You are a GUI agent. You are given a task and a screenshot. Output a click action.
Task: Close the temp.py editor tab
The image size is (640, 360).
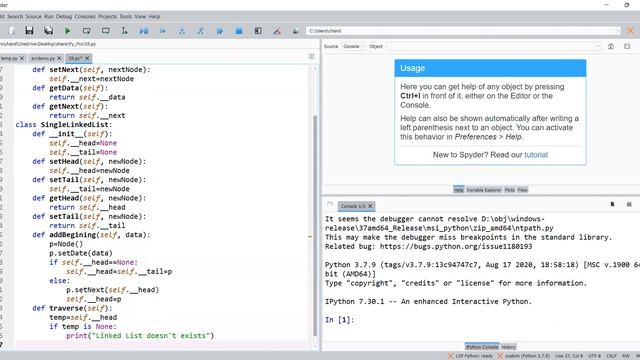tap(22, 58)
